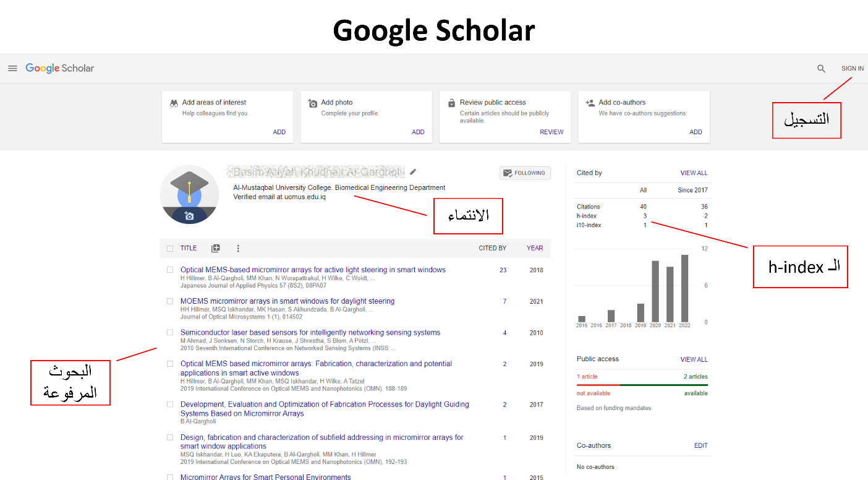Click the search magnifier icon
Image resolution: width=868 pixels, height=480 pixels.
click(x=821, y=69)
